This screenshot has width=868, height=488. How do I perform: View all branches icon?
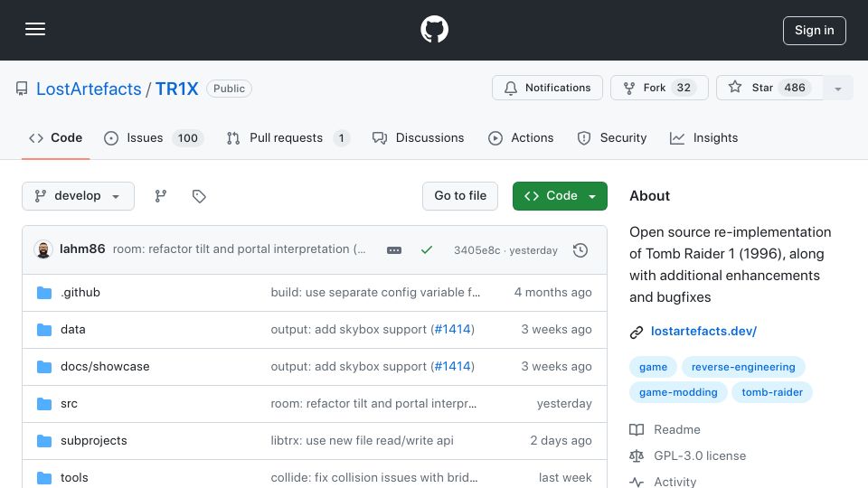(x=161, y=196)
